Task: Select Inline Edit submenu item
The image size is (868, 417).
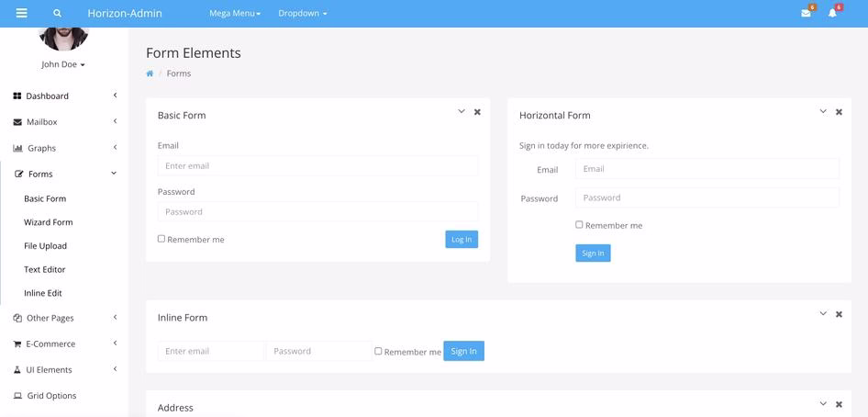Action: 43,294
